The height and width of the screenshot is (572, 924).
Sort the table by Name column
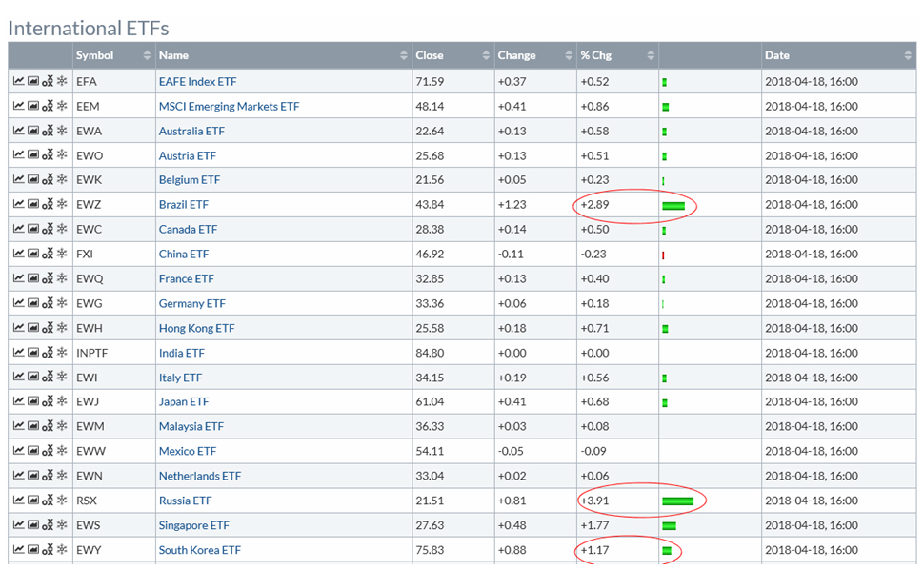[x=283, y=55]
